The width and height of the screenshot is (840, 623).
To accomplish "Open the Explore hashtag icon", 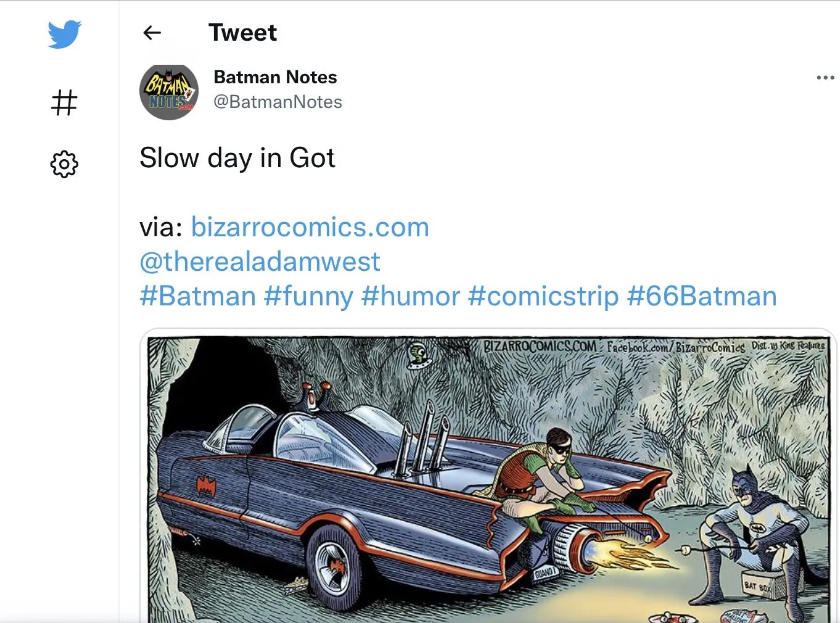I will (64, 102).
